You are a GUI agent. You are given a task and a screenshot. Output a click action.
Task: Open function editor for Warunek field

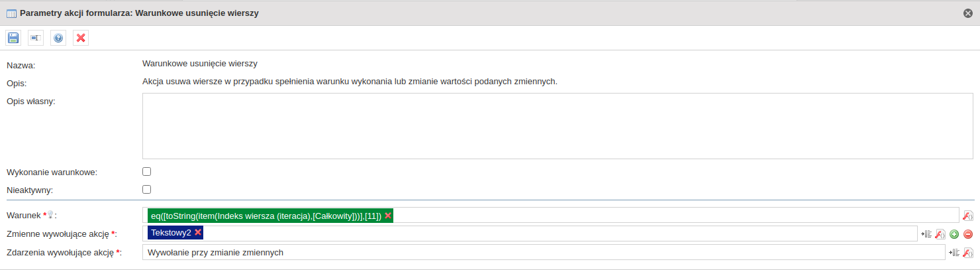(967, 216)
